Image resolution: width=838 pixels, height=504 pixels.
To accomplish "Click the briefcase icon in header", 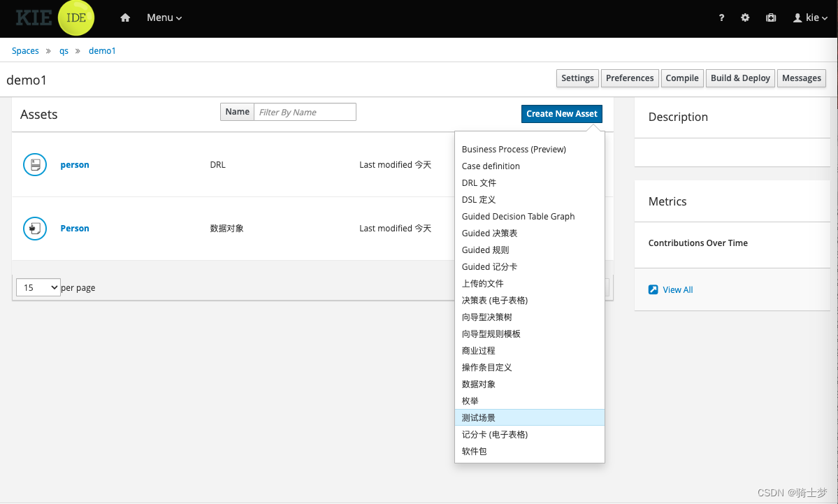I will tap(771, 17).
